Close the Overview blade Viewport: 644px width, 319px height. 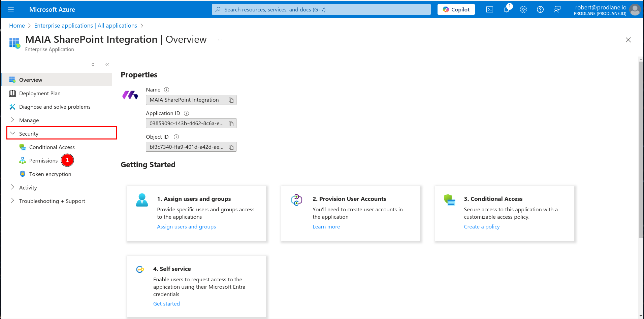coord(628,40)
